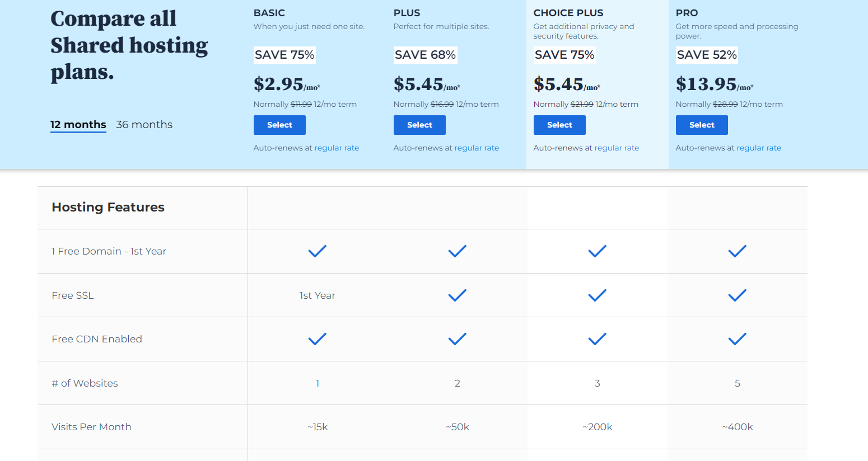This screenshot has width=868, height=461.
Task: Click the 'SAVE 68%' badge on PLUS plan
Action: point(425,55)
